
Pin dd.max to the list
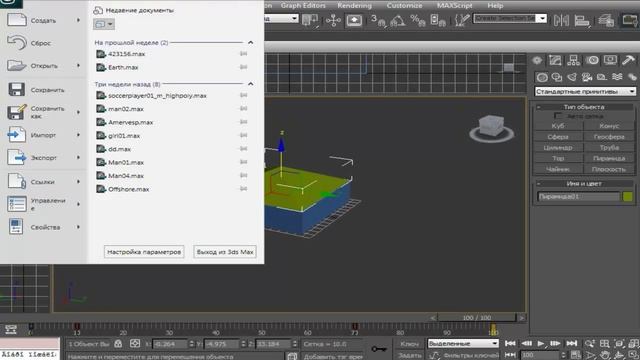tap(244, 149)
